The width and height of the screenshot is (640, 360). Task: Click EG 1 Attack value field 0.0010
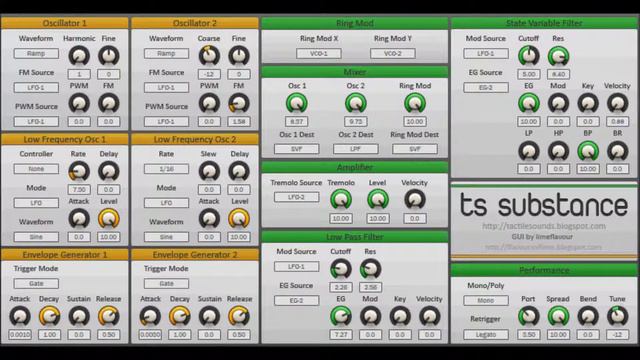20,335
